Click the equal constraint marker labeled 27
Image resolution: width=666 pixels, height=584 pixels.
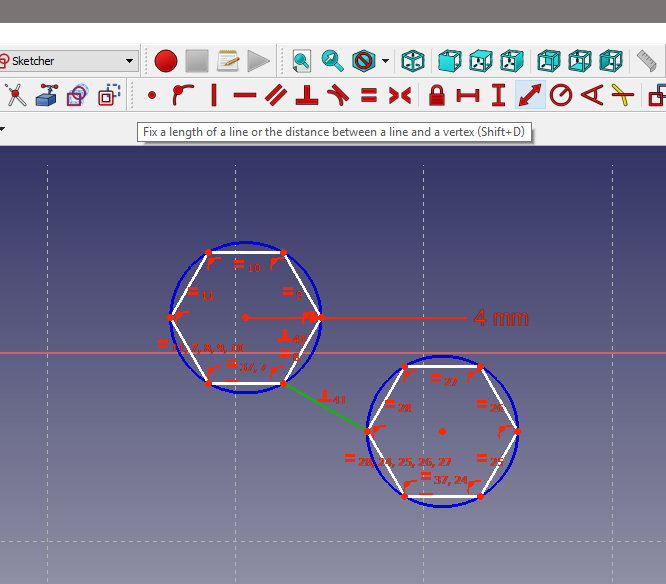443,380
